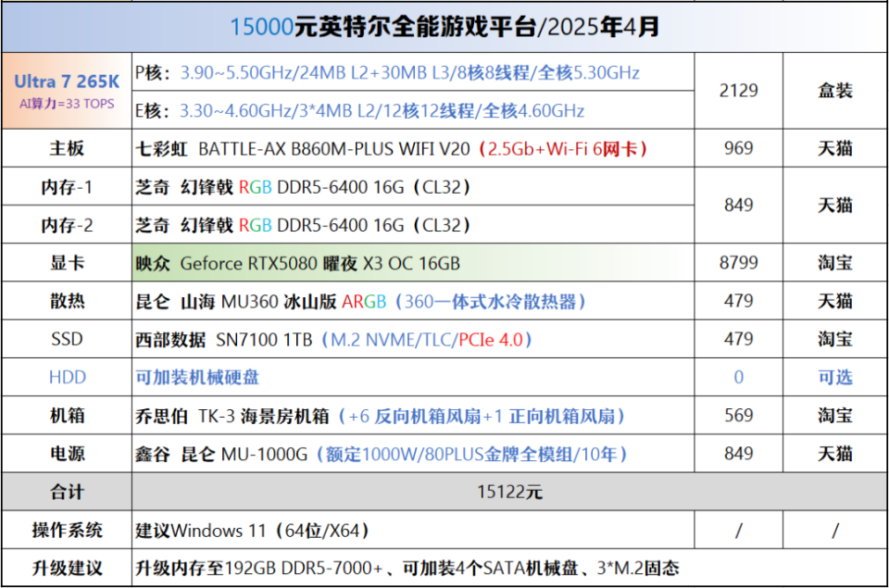Screen dimensions: 889x588
Task: Select the "显卡" row label
Action: pos(67,263)
